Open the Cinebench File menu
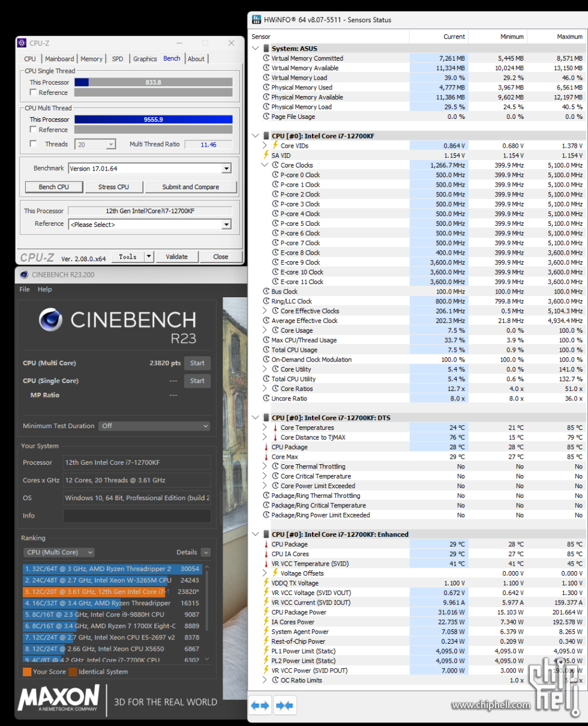This screenshot has width=588, height=726. point(25,289)
